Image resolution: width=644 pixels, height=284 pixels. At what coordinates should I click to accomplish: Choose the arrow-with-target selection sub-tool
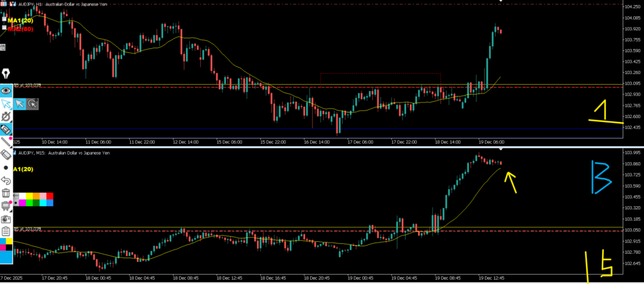point(33,104)
